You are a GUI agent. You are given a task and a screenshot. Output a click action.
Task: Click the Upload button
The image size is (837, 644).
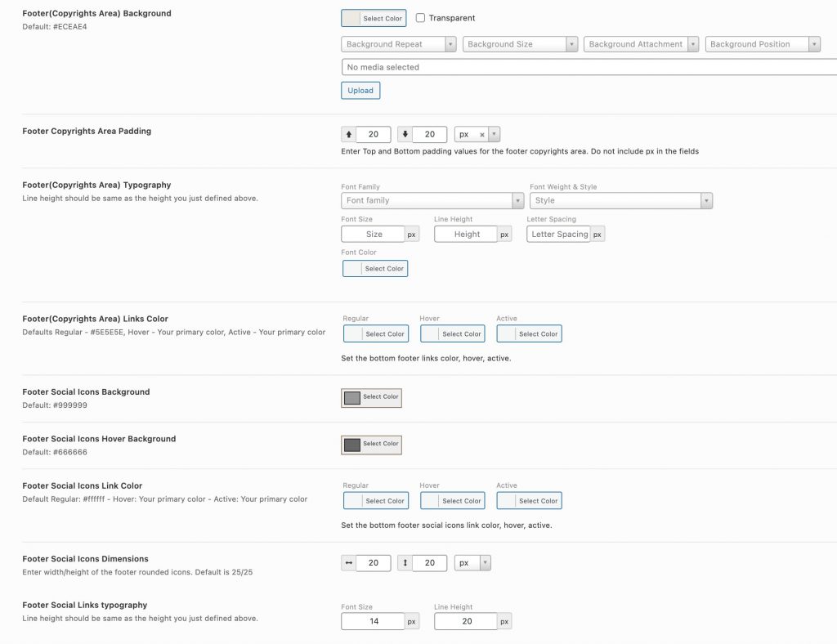coord(360,91)
